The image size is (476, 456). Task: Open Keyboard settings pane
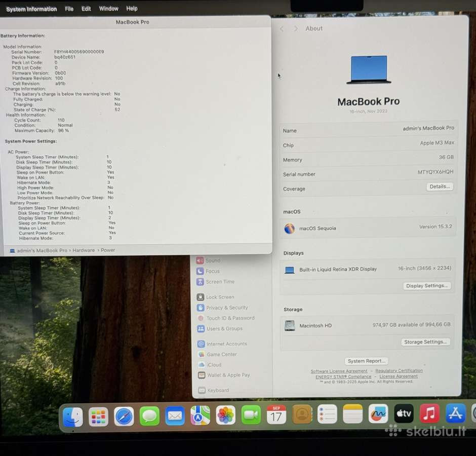pos(213,390)
